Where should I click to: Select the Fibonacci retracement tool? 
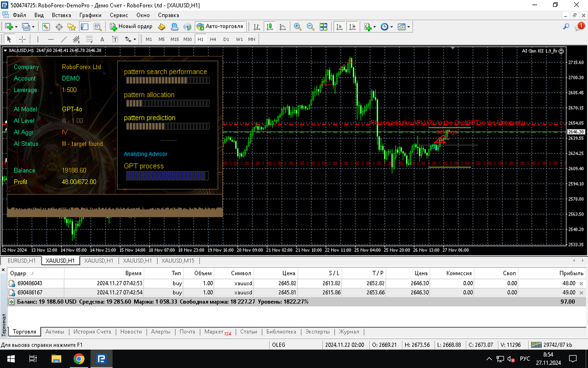[90, 39]
